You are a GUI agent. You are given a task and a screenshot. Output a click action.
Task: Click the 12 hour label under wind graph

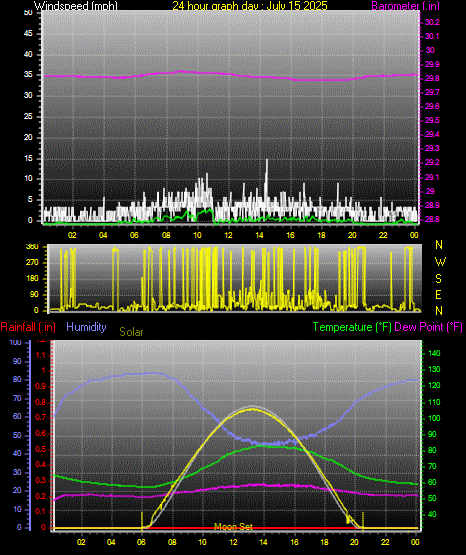click(229, 235)
